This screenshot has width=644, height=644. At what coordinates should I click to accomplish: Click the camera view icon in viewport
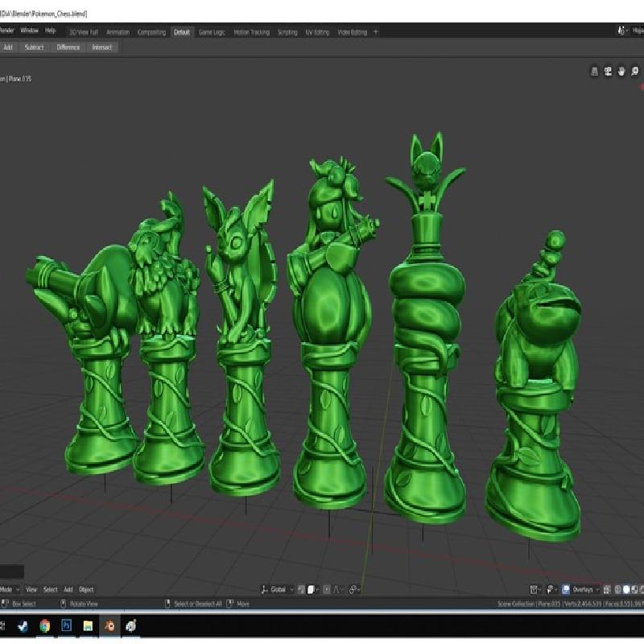click(x=608, y=72)
